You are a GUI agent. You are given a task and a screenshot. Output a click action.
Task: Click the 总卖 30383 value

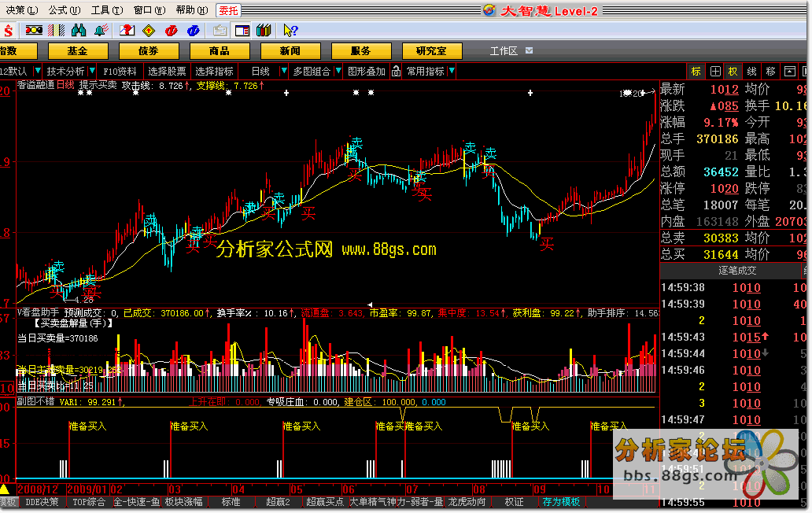pyautogui.click(x=721, y=238)
